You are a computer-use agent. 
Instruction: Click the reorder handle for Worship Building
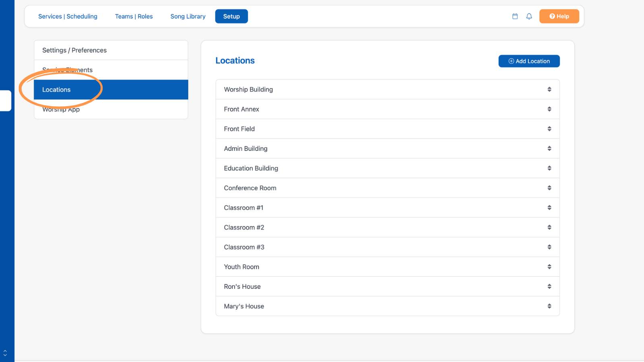coord(549,89)
